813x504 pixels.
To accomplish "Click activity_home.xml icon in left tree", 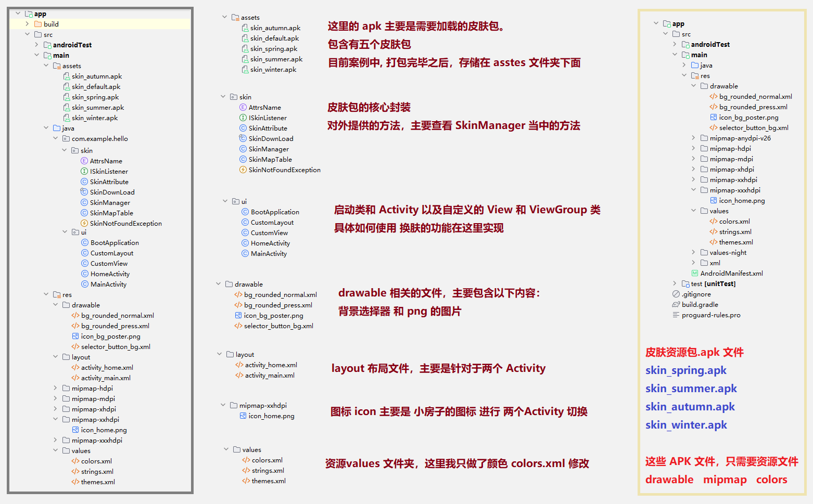I will point(75,367).
